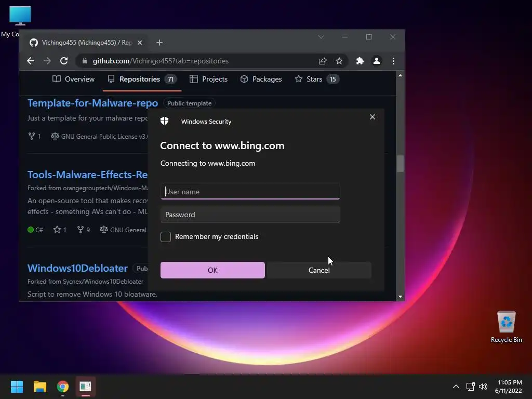Select the Recycle Bin desktop icon
This screenshot has height=399, width=532.
506,326
